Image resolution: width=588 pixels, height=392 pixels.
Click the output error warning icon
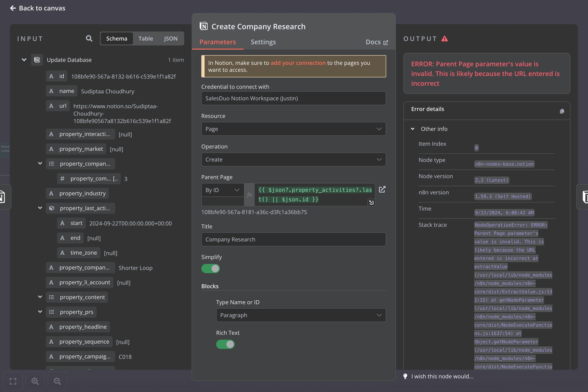pyautogui.click(x=445, y=39)
